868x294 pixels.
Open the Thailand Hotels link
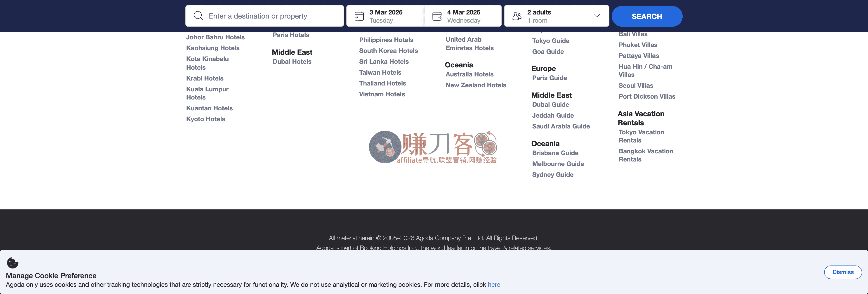point(382,83)
